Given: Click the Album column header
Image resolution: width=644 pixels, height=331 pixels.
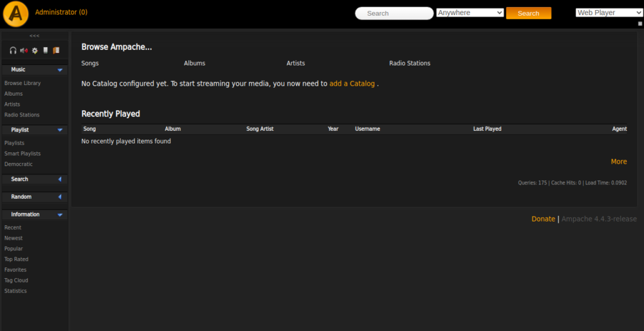Looking at the screenshot, I should click(173, 129).
